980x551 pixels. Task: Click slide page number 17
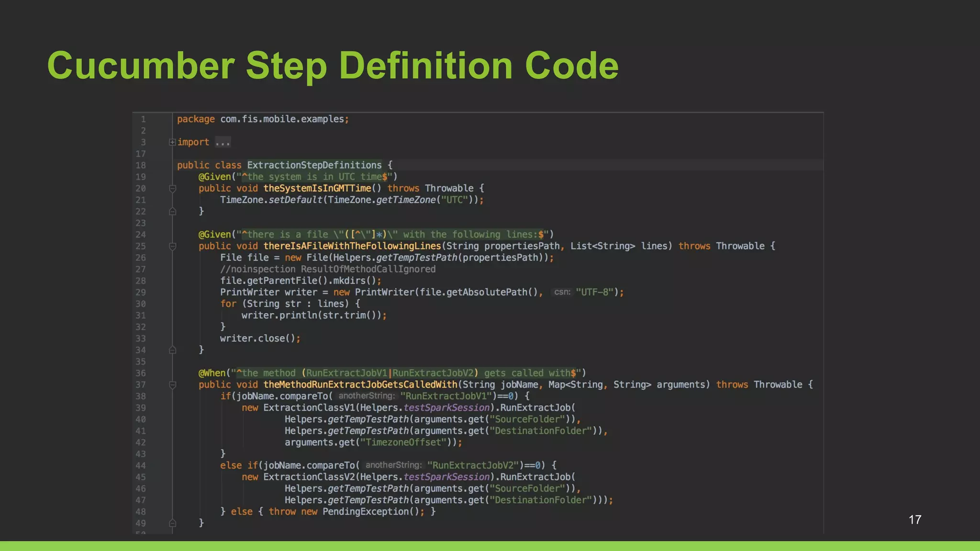coord(915,520)
